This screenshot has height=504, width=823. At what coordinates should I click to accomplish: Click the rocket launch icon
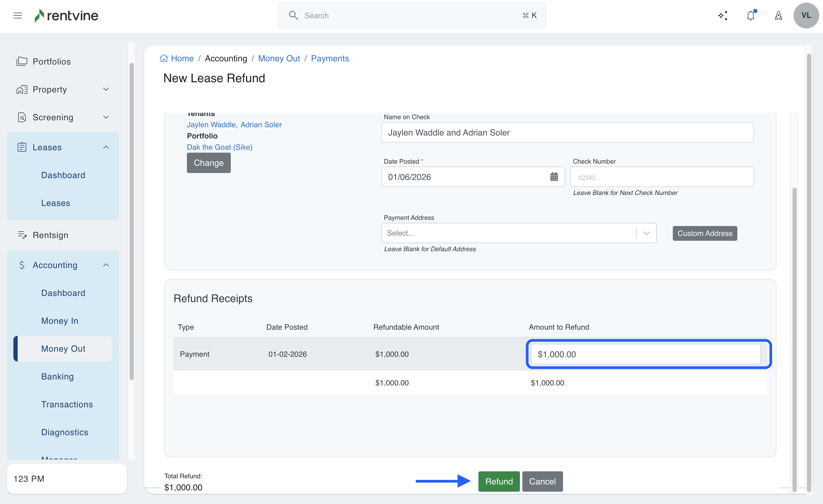coord(778,15)
